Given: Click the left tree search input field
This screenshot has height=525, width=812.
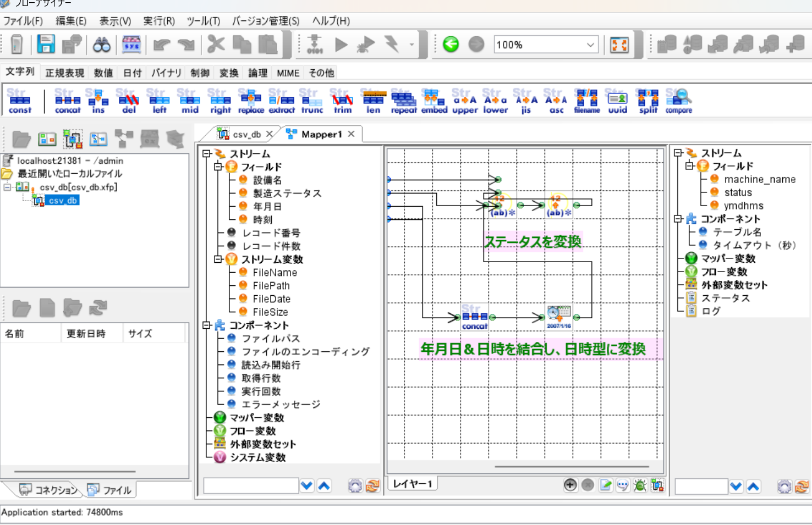Looking at the screenshot, I should tap(251, 486).
